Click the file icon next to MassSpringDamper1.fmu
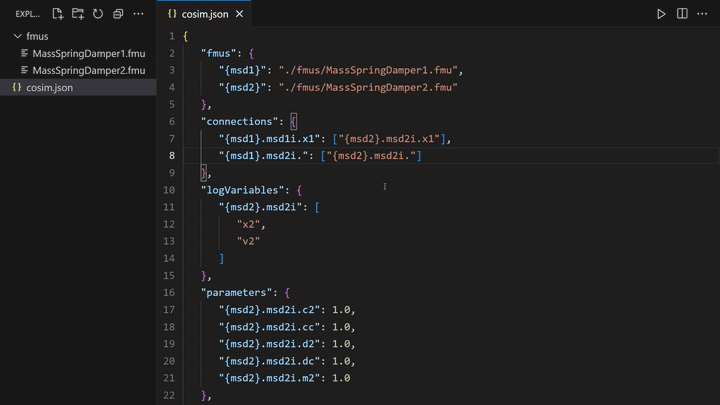720x405 pixels. click(x=24, y=53)
